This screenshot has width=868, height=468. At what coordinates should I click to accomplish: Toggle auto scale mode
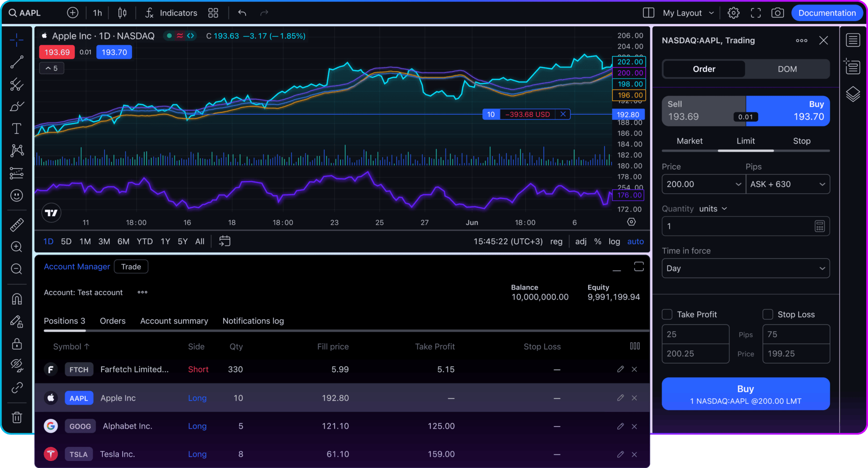coord(635,241)
